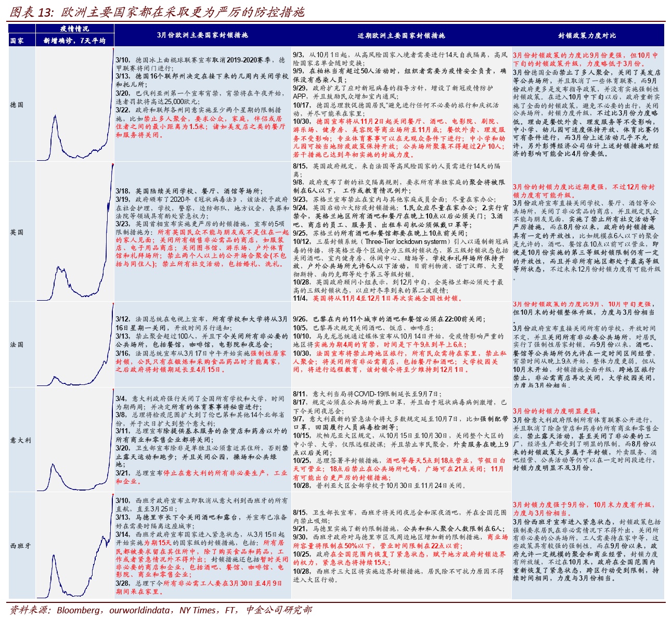The height and width of the screenshot is (618, 672).
Task: Click the France new-cases line chart
Action: (x=74, y=344)
